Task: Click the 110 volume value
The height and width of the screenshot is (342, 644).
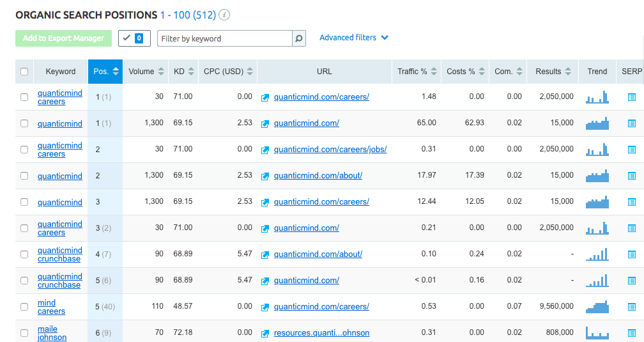Action: click(157, 306)
